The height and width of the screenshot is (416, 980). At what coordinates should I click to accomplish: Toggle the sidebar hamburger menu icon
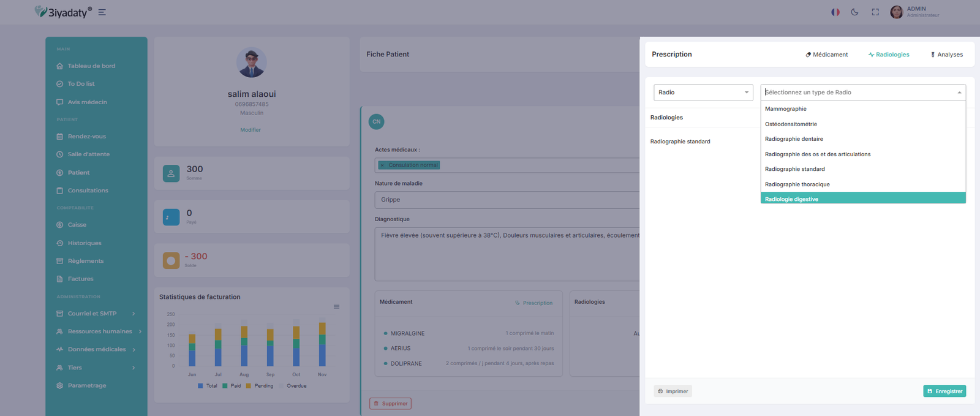[102, 12]
